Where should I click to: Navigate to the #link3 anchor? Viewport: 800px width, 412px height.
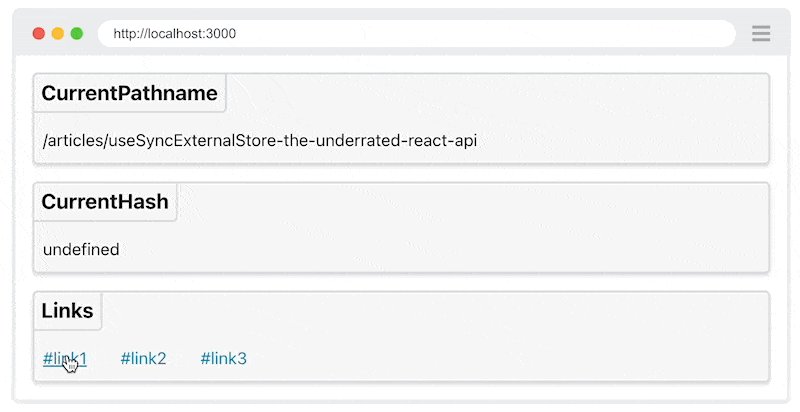tap(223, 358)
